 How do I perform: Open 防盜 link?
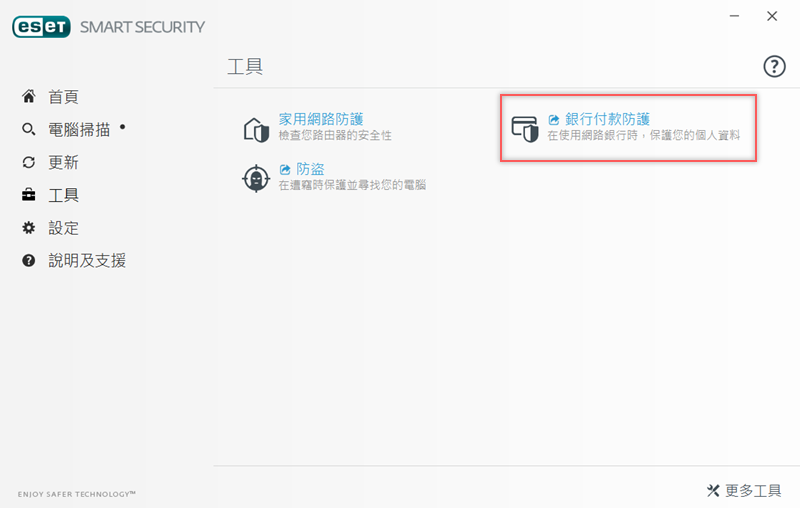(x=310, y=169)
